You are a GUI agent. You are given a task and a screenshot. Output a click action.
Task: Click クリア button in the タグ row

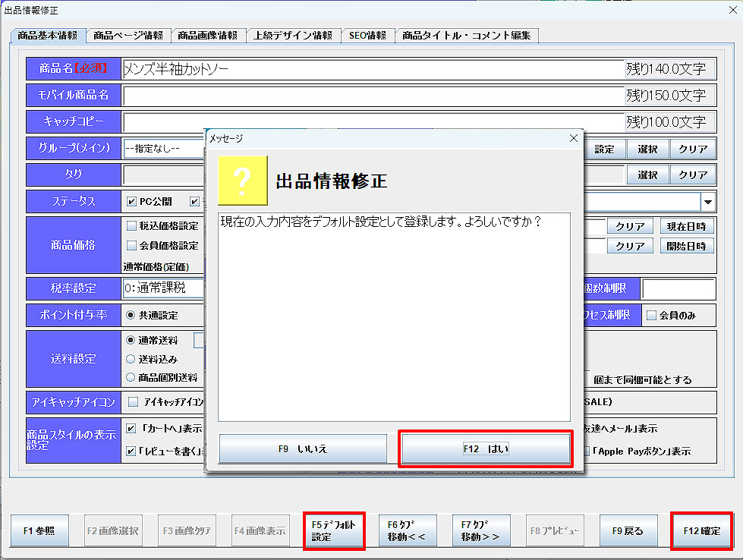tap(693, 175)
